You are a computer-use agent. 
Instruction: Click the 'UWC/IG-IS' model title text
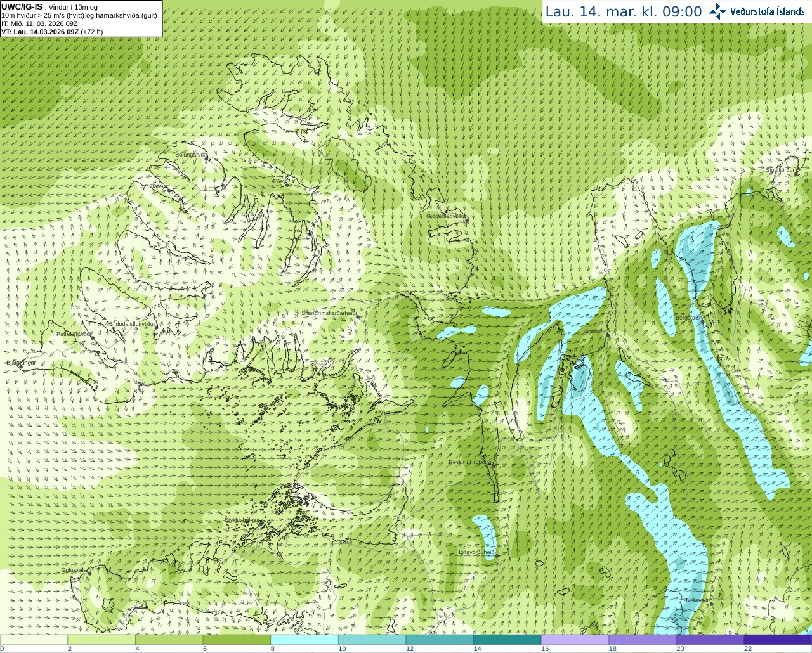(x=22, y=6)
